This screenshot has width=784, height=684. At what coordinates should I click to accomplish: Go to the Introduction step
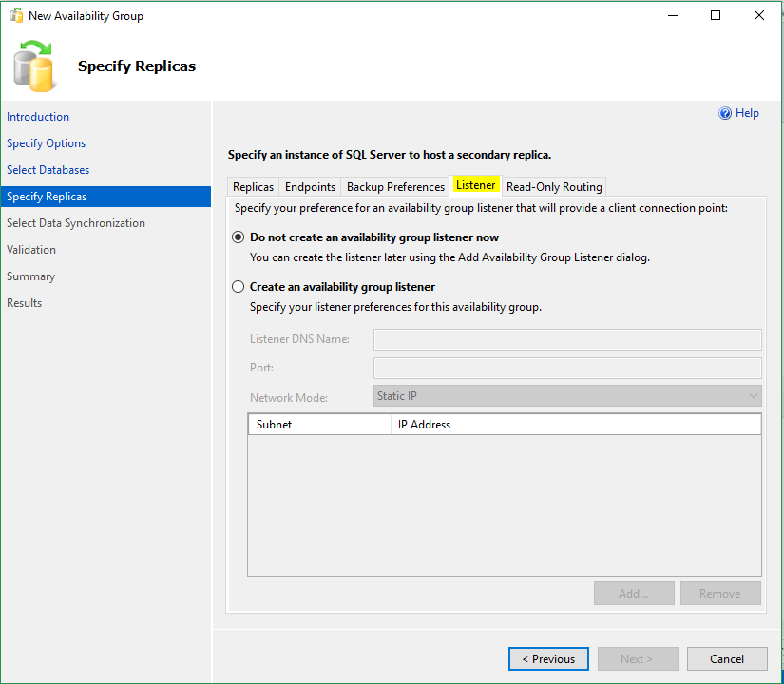38,116
